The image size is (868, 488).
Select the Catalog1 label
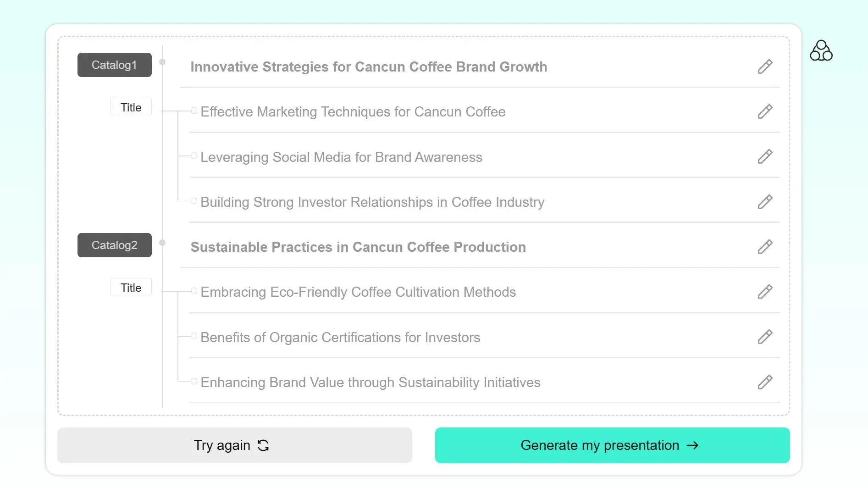coord(114,65)
